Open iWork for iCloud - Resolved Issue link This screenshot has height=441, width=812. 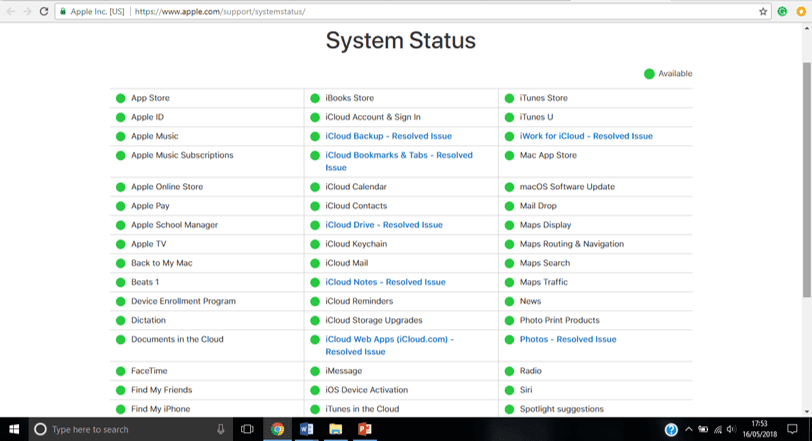pyautogui.click(x=586, y=136)
